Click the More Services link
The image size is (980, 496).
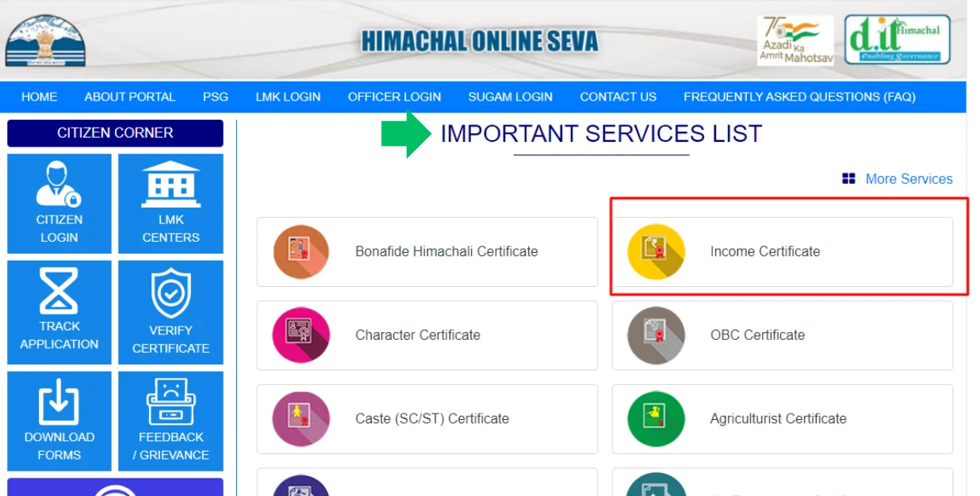pos(908,179)
